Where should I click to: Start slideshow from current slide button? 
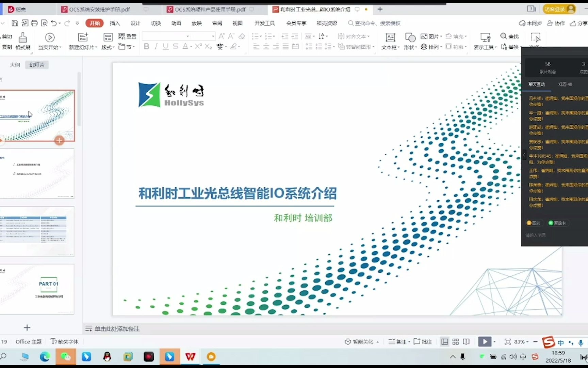50,41
